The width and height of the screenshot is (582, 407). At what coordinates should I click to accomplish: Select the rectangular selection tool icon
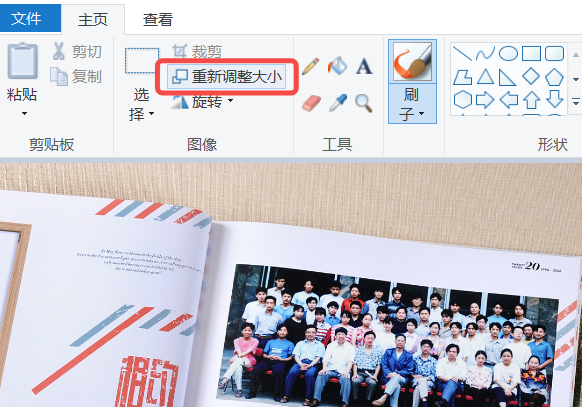(x=142, y=60)
